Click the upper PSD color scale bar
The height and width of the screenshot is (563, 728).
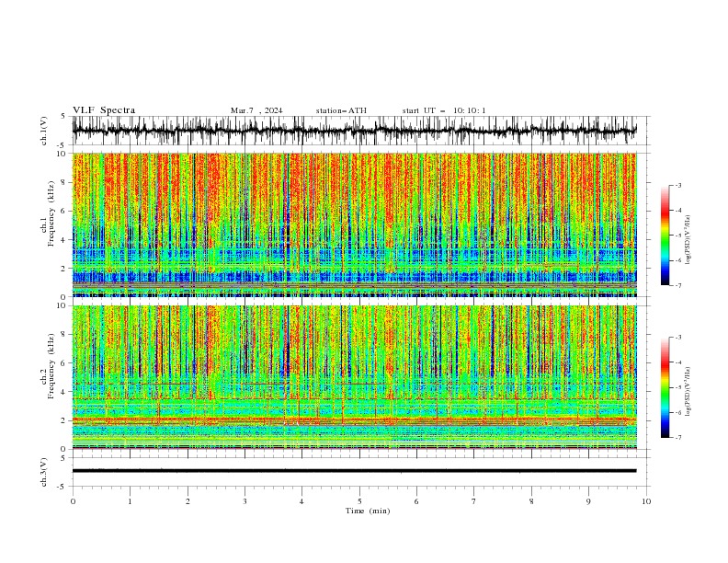[665, 236]
